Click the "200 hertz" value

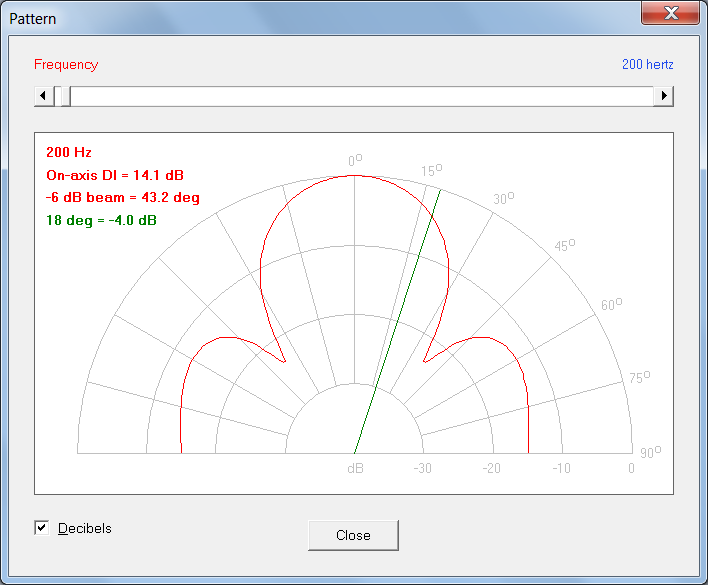tap(647, 65)
